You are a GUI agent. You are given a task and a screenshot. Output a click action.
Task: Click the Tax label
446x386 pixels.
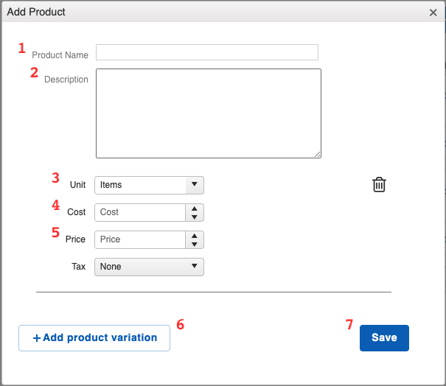click(x=79, y=267)
